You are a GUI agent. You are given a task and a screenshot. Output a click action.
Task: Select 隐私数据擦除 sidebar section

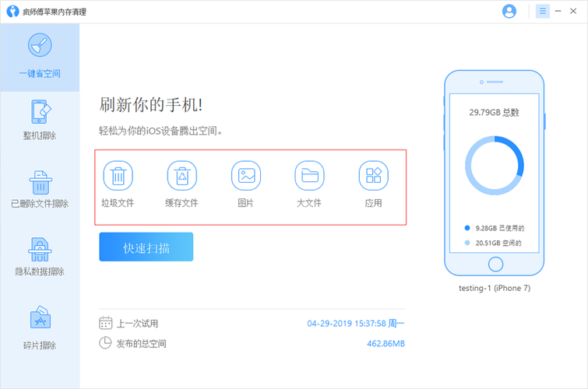coord(40,257)
